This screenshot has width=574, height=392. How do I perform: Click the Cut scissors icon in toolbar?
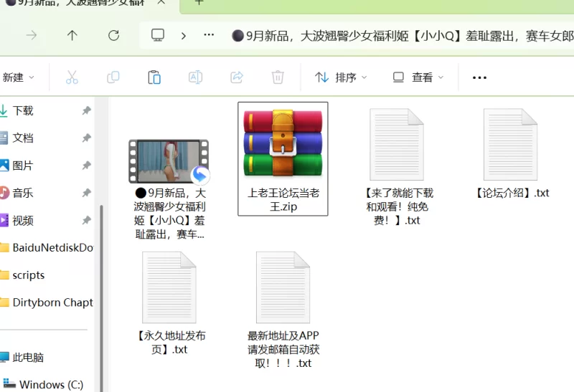coord(72,77)
